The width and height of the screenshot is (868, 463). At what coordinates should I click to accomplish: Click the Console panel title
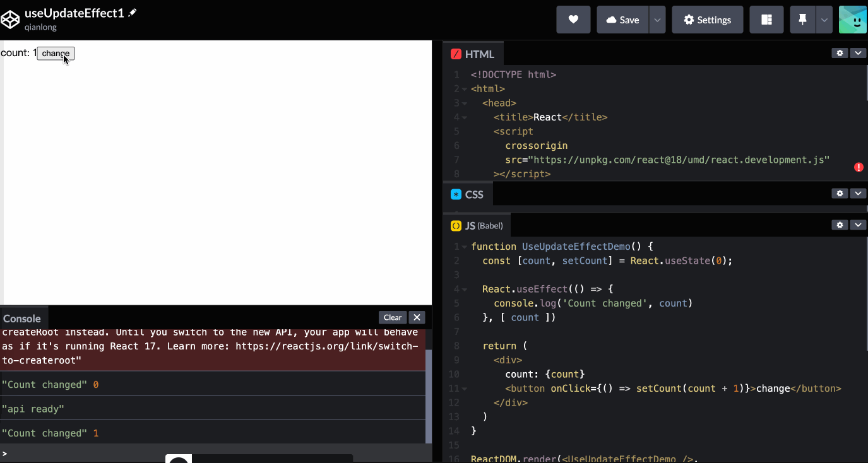pyautogui.click(x=22, y=319)
